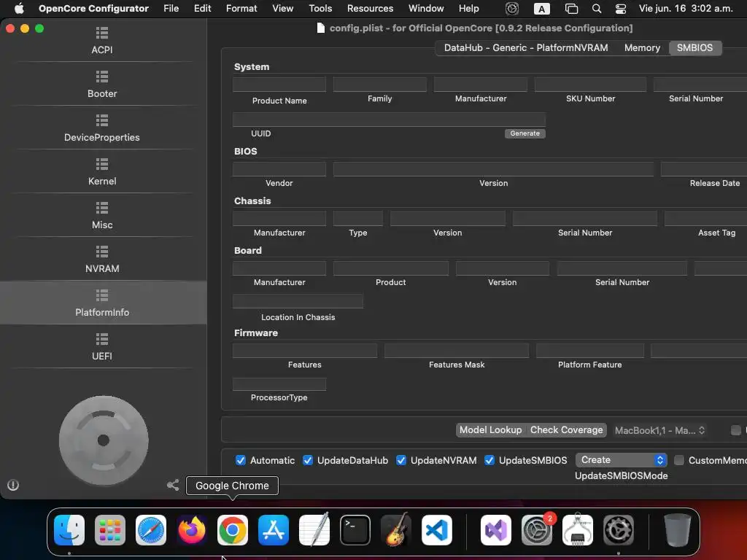Open GarageBand from the Dock

(396, 530)
